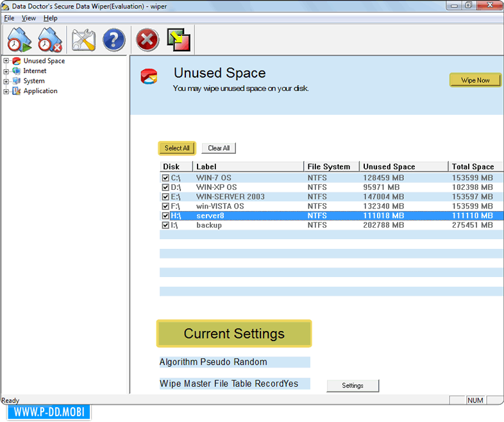This screenshot has height=422, width=504.
Task: Click the 132340 MB unused space value
Action: click(x=383, y=207)
